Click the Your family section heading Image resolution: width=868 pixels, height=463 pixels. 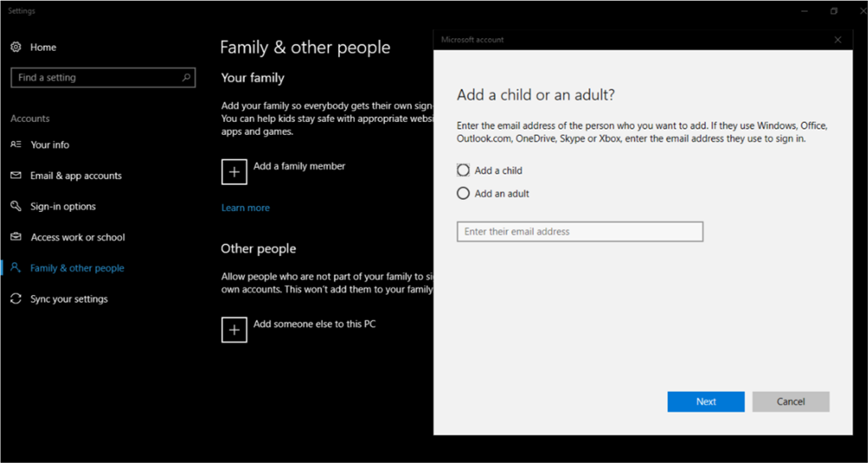pyautogui.click(x=253, y=78)
